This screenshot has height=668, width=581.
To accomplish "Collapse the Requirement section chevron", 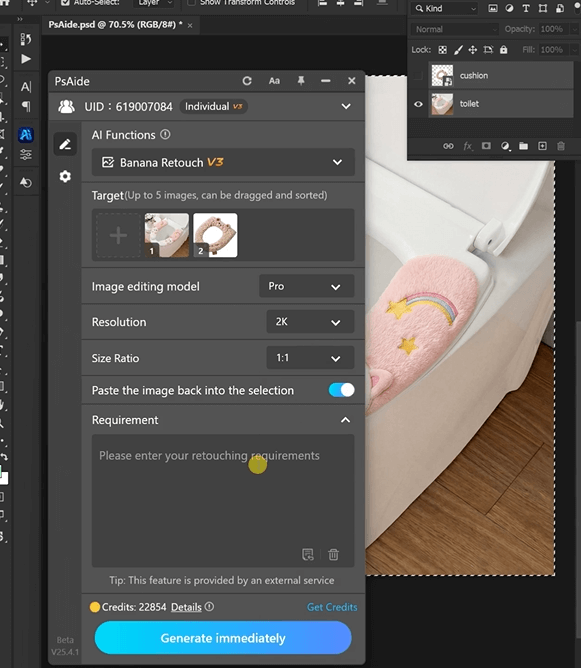I will [345, 420].
